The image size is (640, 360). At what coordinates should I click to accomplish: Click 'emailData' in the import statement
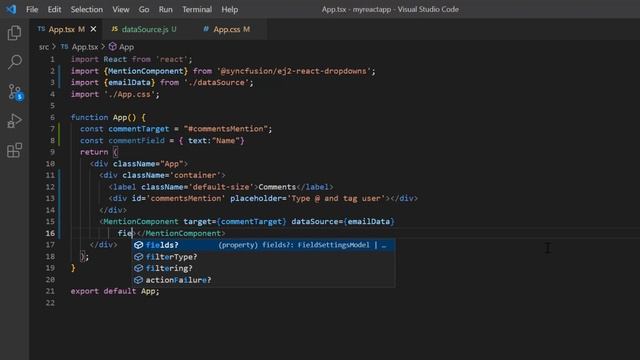point(129,82)
